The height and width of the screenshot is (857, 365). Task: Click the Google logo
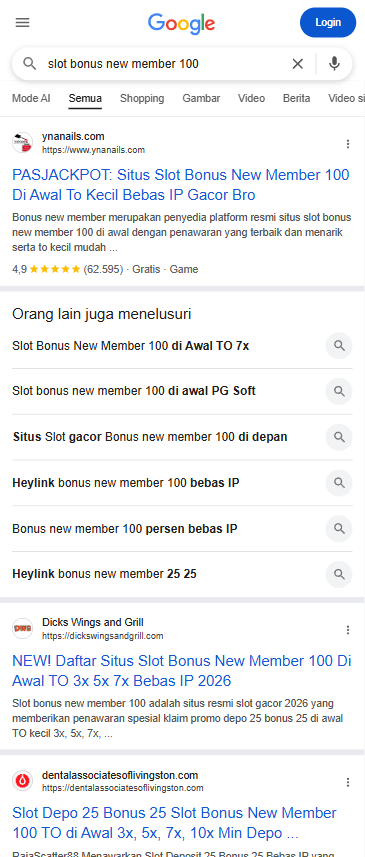[x=181, y=24]
